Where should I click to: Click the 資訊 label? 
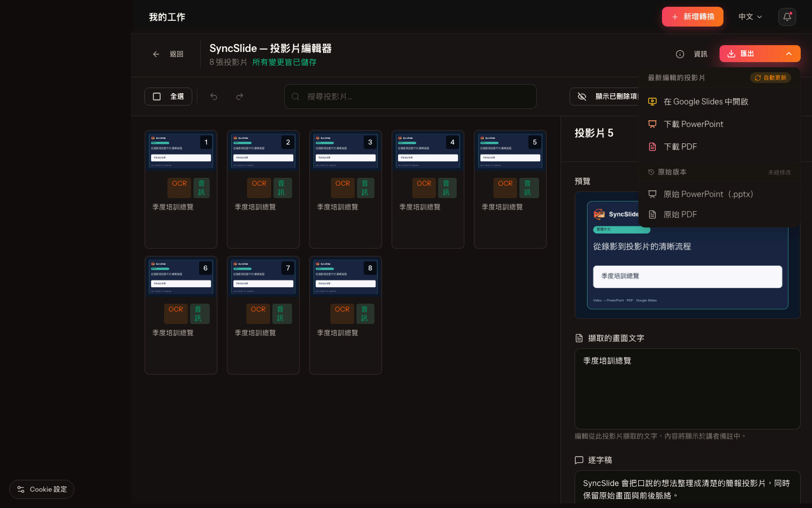700,54
